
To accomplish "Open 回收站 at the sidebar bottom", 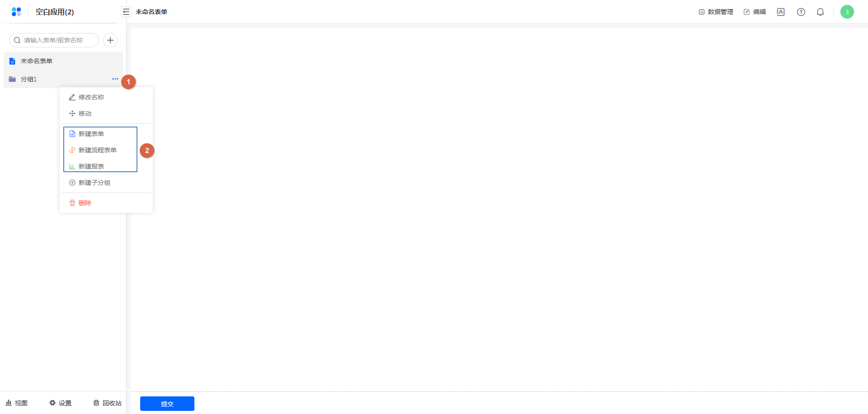I will pyautogui.click(x=108, y=403).
